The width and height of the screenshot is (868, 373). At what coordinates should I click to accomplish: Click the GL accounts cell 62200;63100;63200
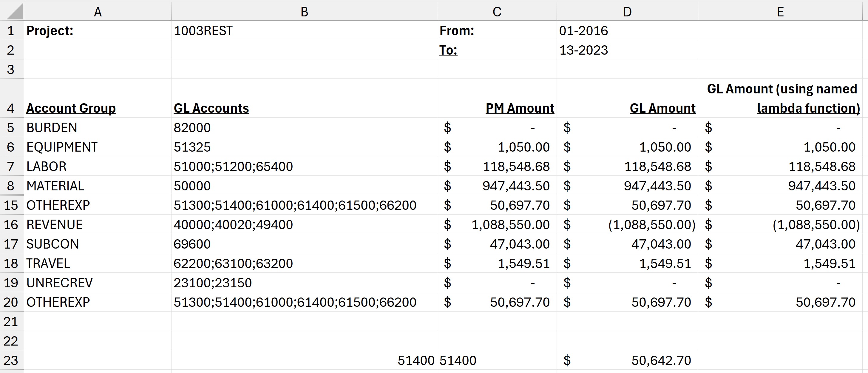click(304, 263)
